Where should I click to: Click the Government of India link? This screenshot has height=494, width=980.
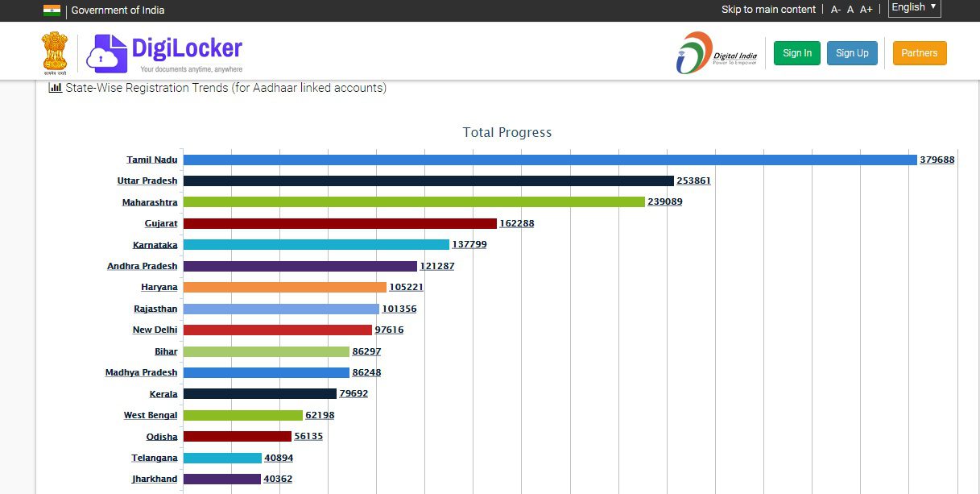tap(118, 10)
